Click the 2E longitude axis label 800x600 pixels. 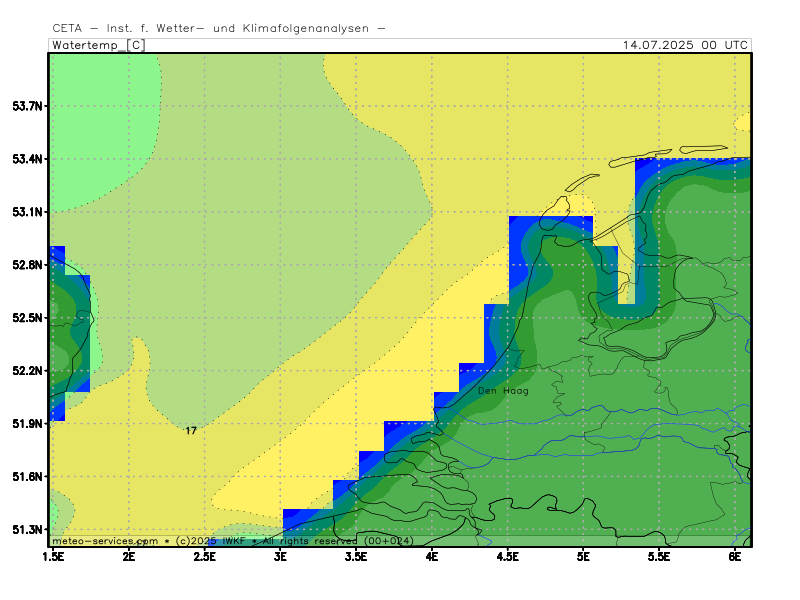(x=129, y=557)
